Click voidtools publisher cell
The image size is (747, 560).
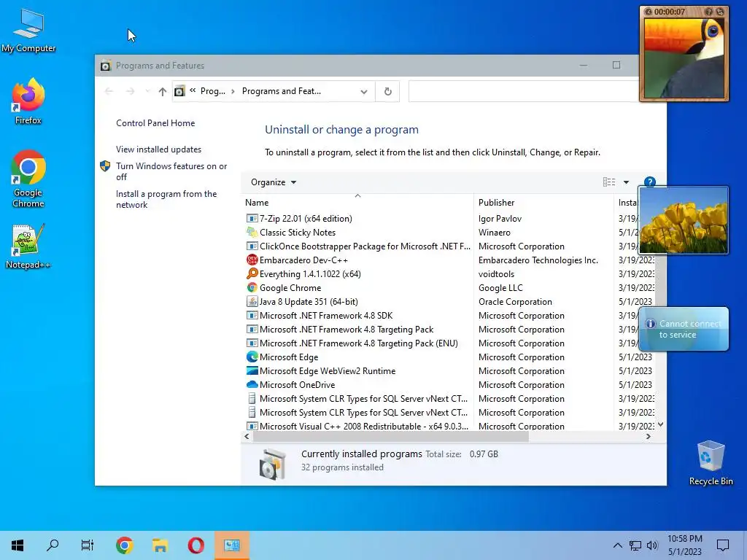[x=496, y=274]
